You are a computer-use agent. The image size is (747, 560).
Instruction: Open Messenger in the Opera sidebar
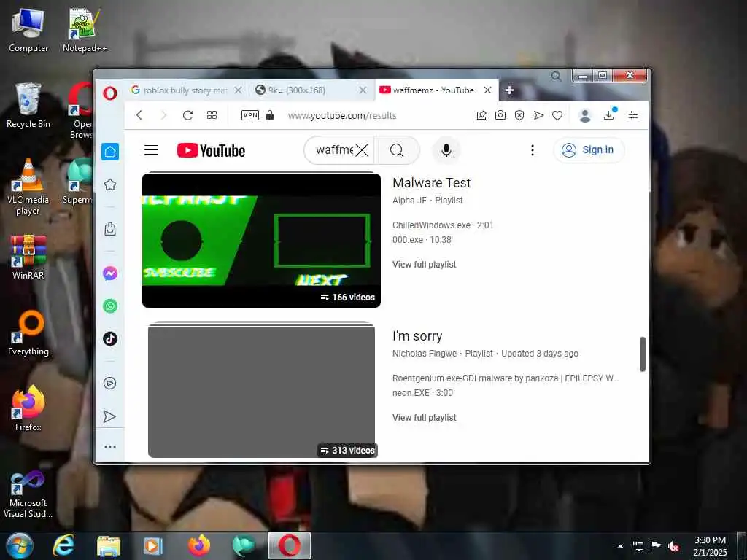(x=110, y=273)
